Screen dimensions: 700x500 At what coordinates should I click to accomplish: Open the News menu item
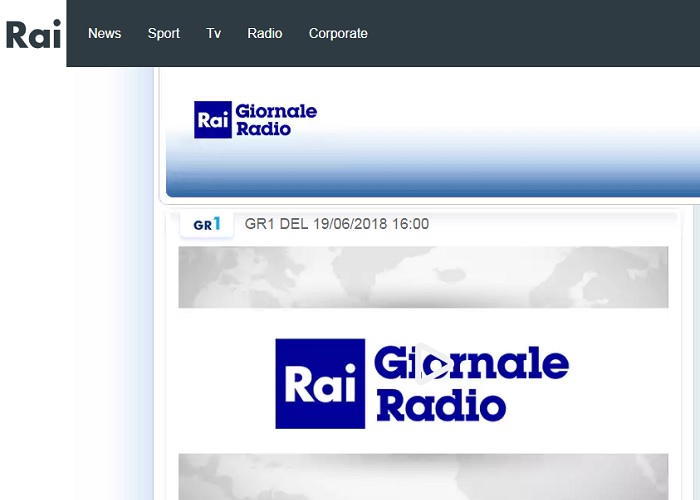[104, 33]
